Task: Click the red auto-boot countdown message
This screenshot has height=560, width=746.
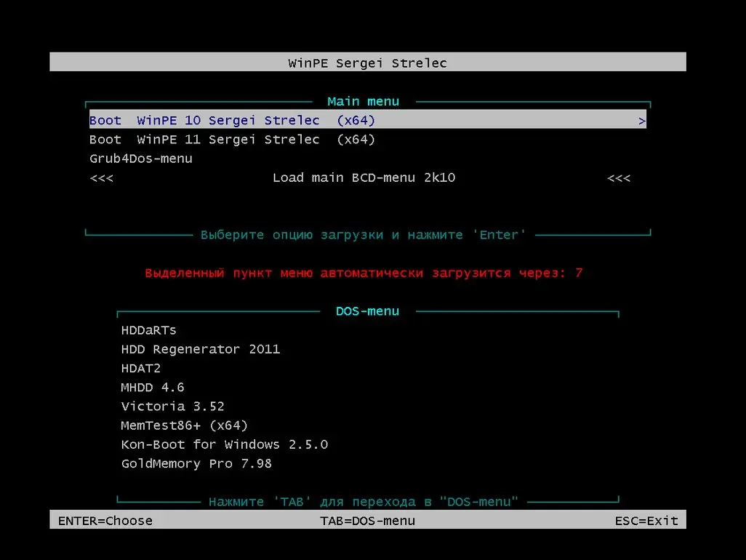Action: click(x=364, y=273)
